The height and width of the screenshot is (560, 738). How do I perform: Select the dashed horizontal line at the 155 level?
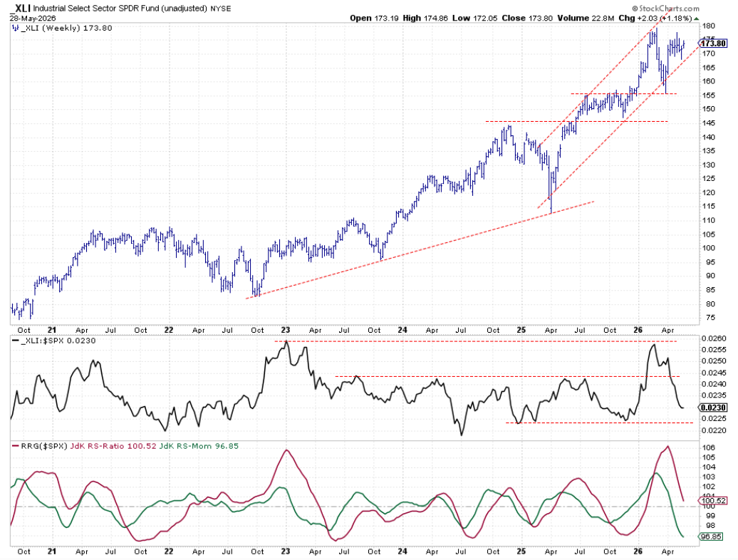click(x=623, y=93)
